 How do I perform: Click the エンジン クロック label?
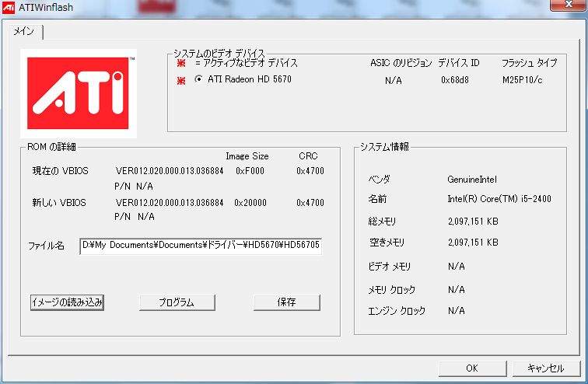coord(397,311)
